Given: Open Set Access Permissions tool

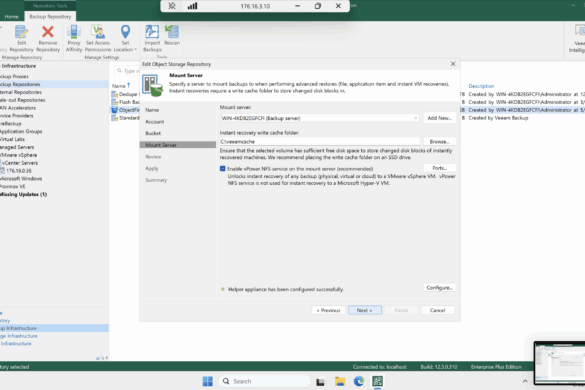Looking at the screenshot, I should (98, 38).
